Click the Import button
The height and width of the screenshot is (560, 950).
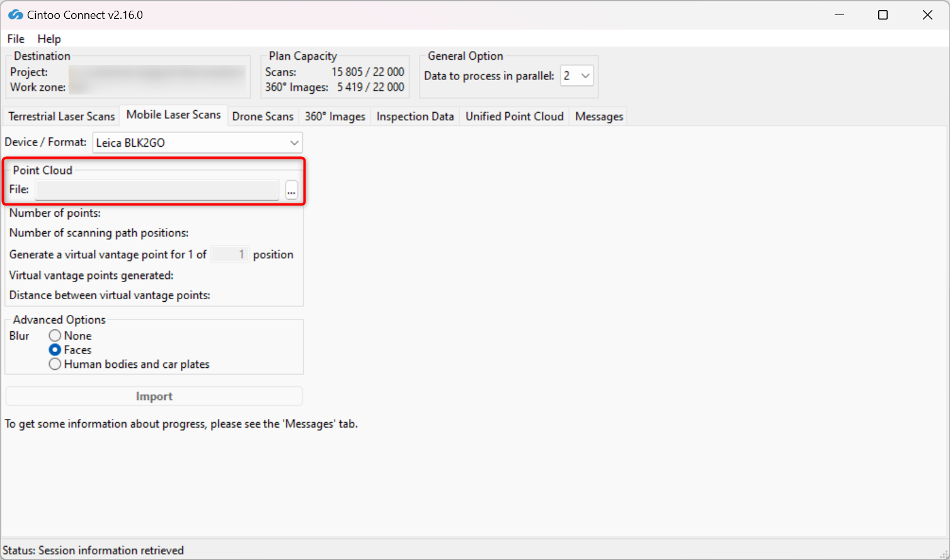[154, 396]
